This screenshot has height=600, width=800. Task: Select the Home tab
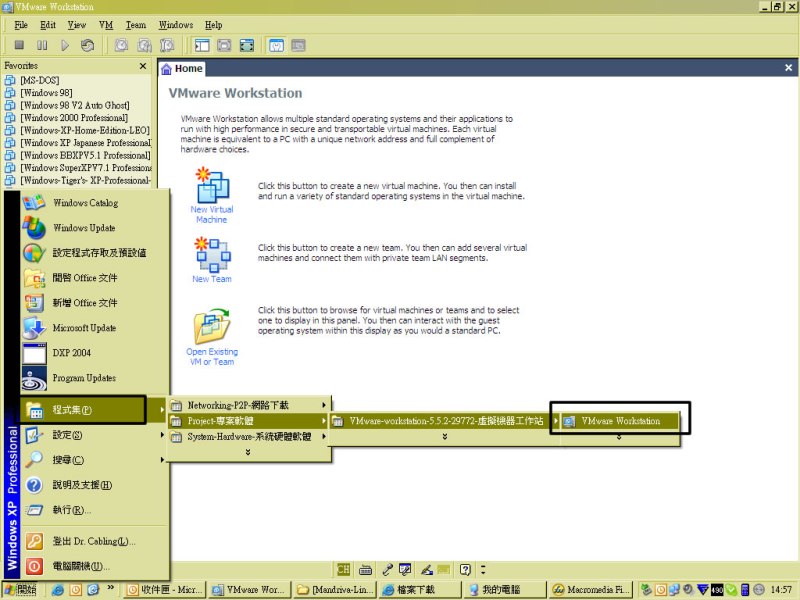pyautogui.click(x=182, y=68)
